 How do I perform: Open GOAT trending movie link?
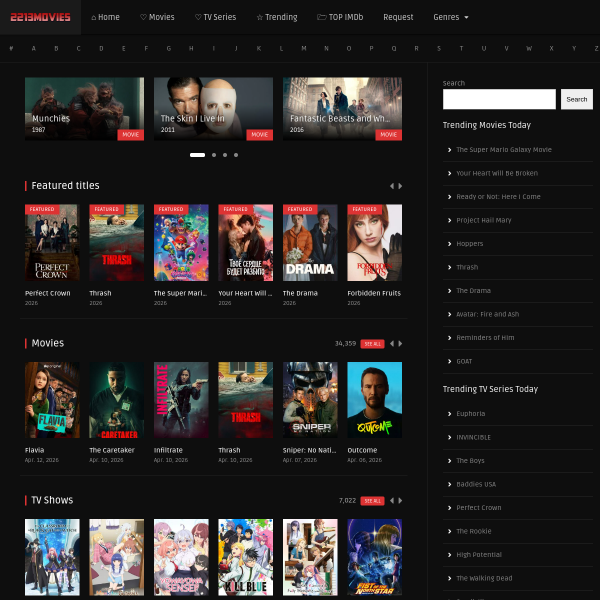click(x=464, y=362)
